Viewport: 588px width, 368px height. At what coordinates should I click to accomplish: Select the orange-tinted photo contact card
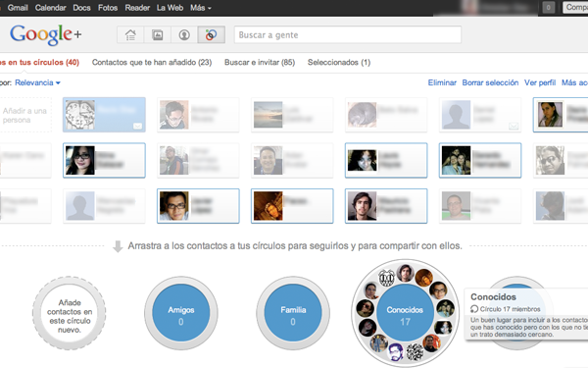click(x=292, y=206)
